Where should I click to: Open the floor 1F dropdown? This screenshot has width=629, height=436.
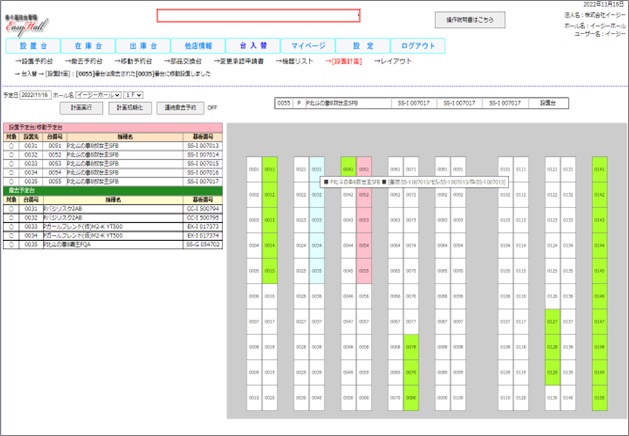coord(132,94)
